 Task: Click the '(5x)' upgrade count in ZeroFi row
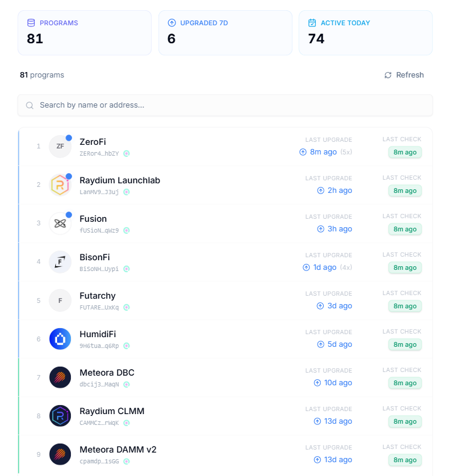(346, 152)
